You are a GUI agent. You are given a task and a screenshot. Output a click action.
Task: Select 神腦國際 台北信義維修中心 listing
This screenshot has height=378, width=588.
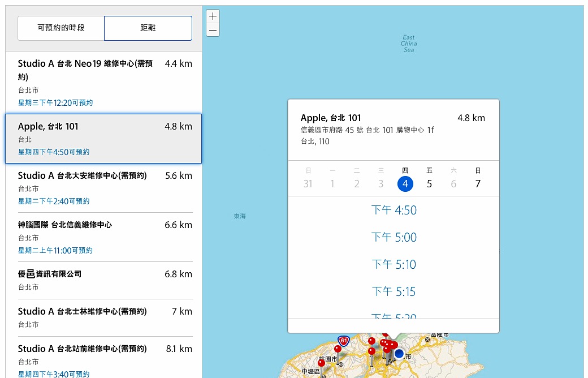pos(103,237)
